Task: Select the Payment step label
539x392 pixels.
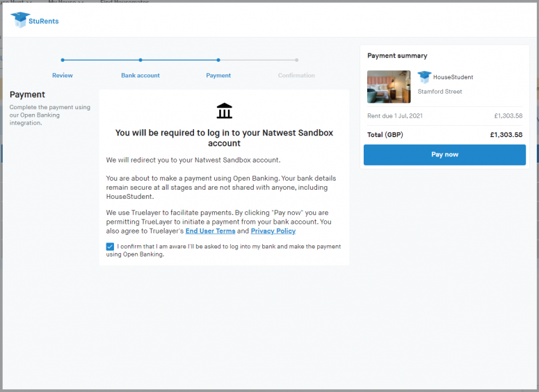Action: [x=218, y=75]
